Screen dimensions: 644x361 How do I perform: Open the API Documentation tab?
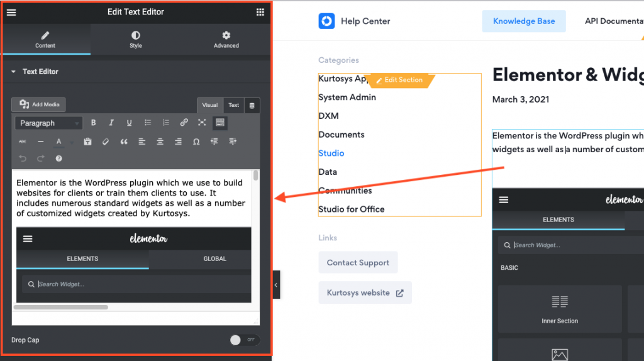tap(614, 21)
